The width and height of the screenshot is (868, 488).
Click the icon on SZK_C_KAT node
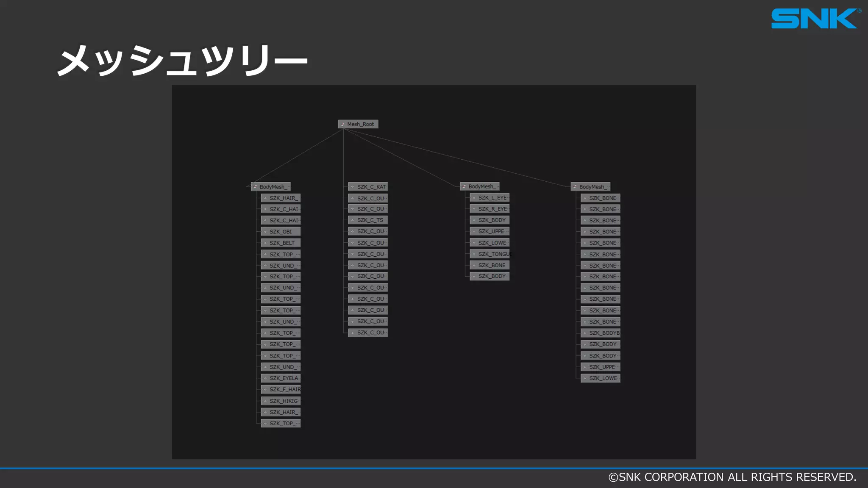click(352, 187)
